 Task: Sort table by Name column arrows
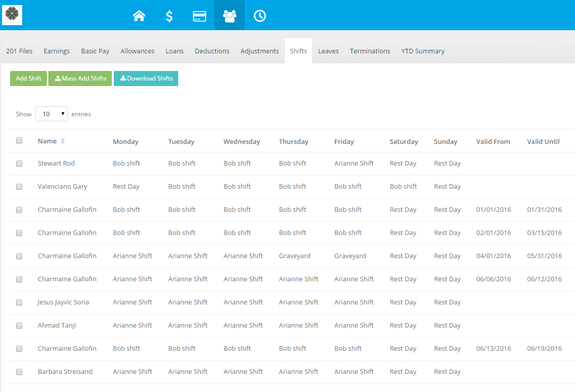(x=63, y=141)
